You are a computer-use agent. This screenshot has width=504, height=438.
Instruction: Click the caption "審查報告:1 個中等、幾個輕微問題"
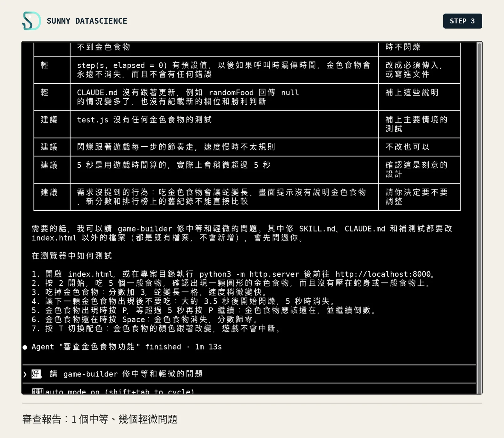point(100,419)
